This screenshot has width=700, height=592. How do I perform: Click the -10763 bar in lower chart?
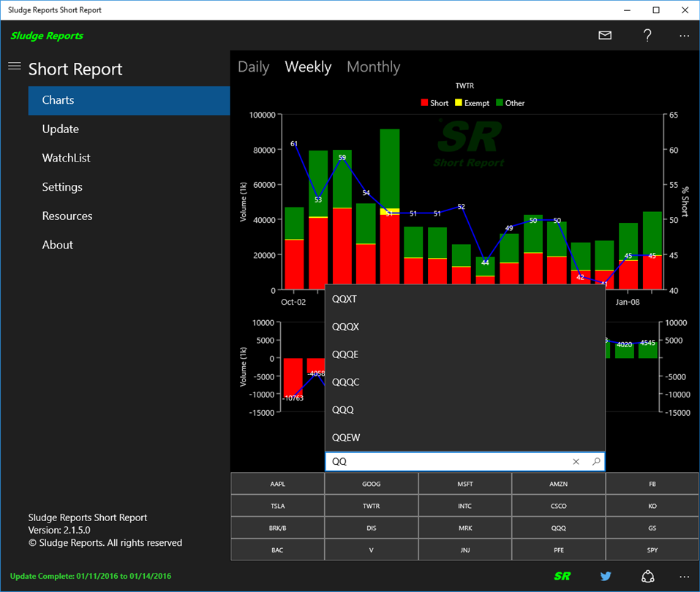pyautogui.click(x=293, y=378)
